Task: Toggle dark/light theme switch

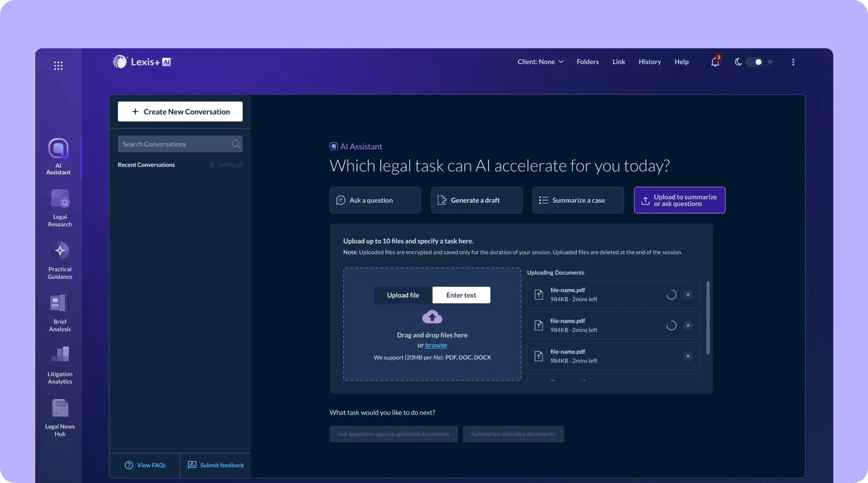Action: pos(754,62)
